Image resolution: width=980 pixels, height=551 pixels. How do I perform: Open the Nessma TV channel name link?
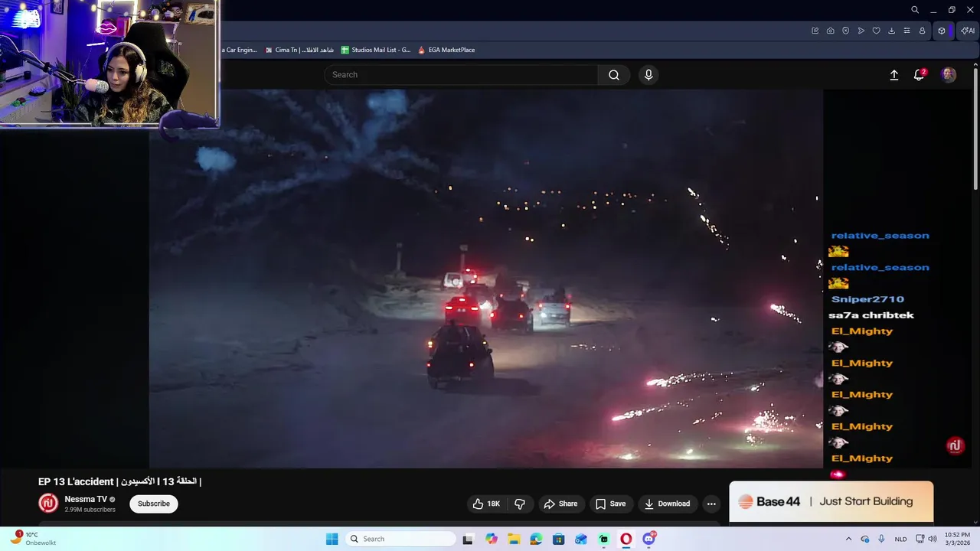tap(86, 499)
